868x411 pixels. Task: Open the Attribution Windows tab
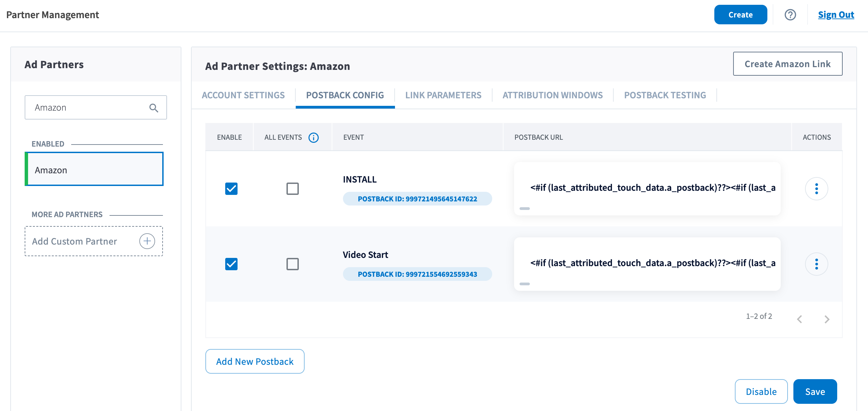click(552, 95)
